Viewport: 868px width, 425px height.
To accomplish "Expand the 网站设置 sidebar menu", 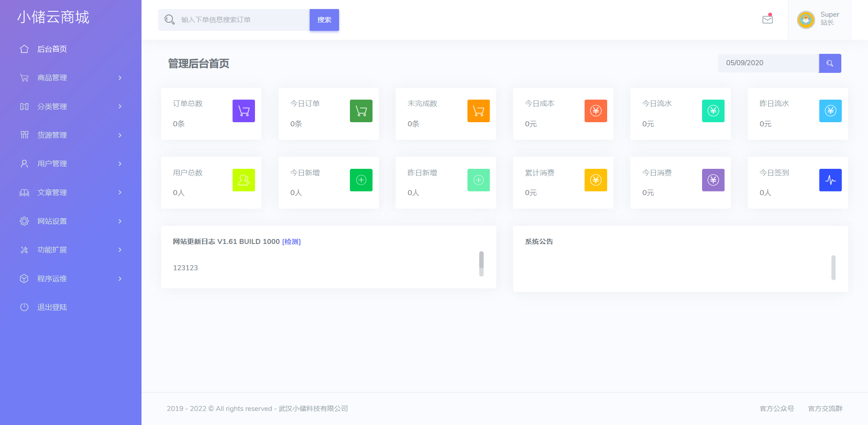I will pos(71,221).
